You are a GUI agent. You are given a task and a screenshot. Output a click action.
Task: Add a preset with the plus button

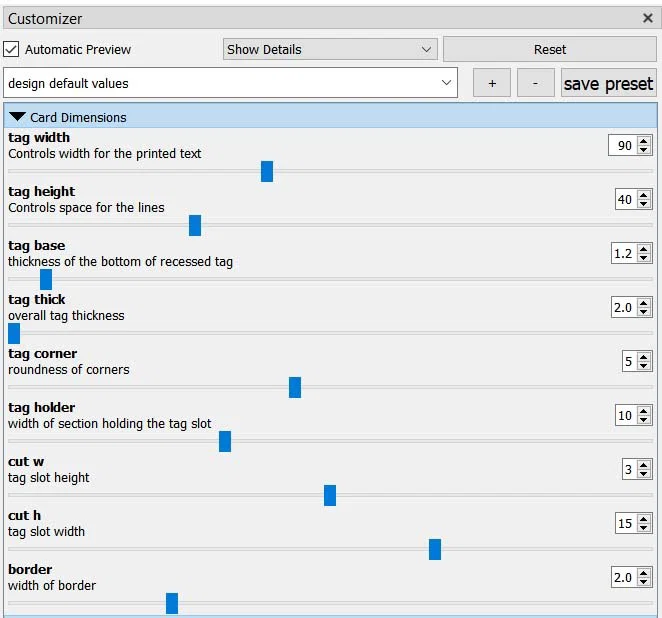pos(492,83)
